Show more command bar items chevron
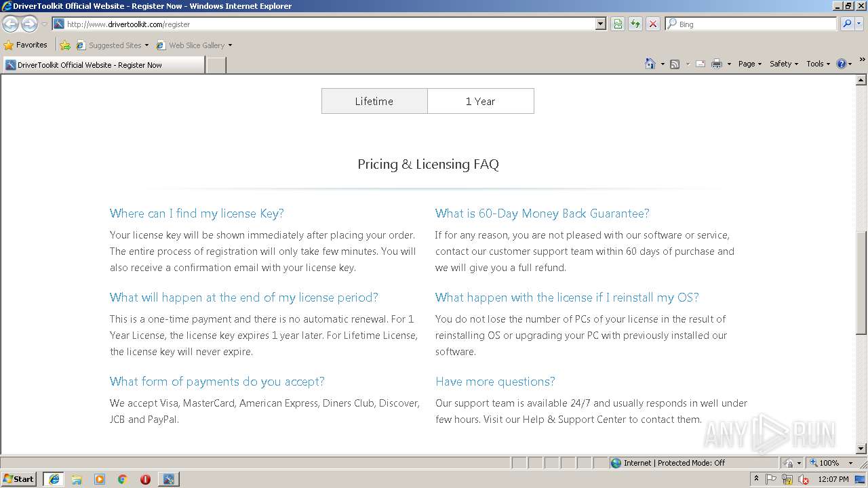This screenshot has height=488, width=868. point(862,60)
